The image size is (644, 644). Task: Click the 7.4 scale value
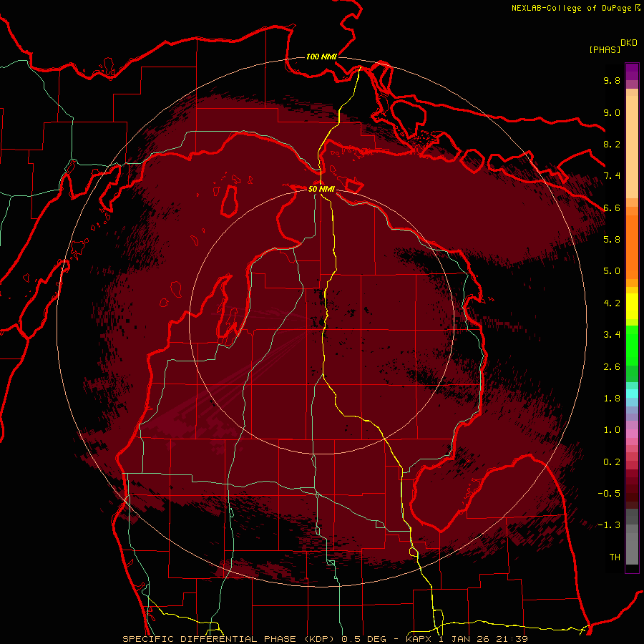[612, 176]
